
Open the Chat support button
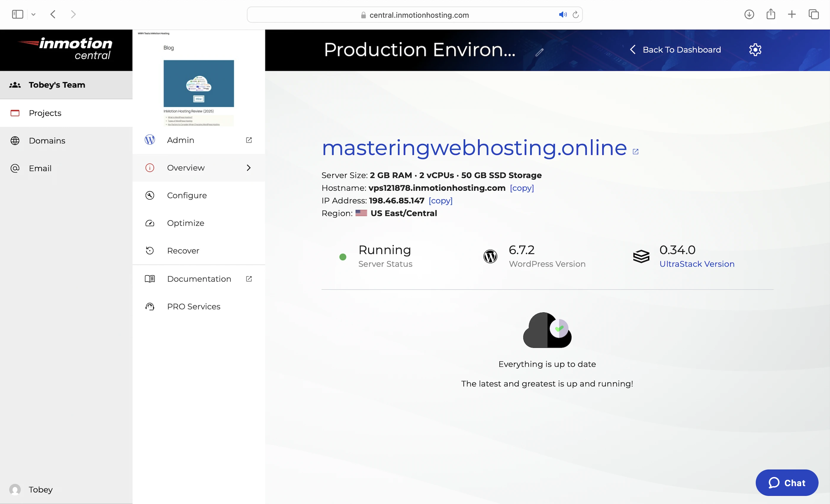786,482
